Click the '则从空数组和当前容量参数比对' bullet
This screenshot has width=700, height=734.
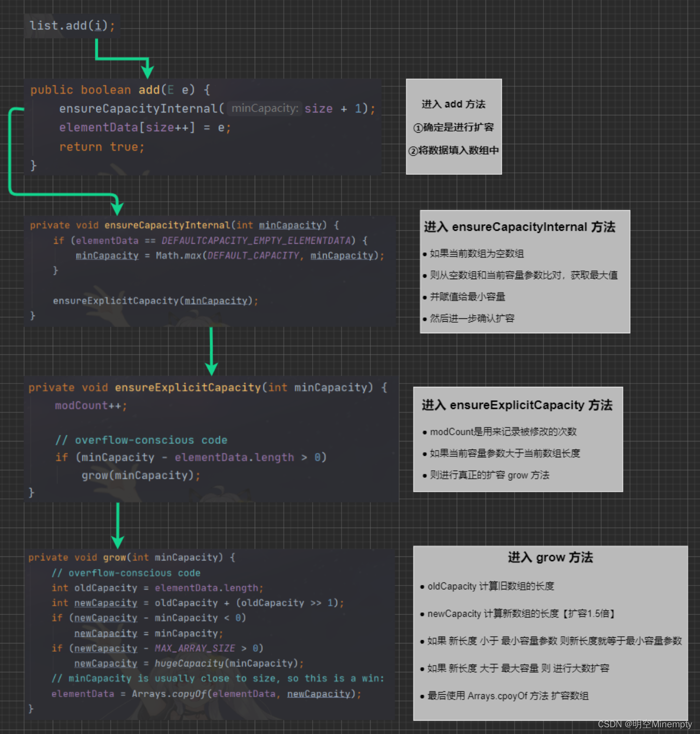520,275
